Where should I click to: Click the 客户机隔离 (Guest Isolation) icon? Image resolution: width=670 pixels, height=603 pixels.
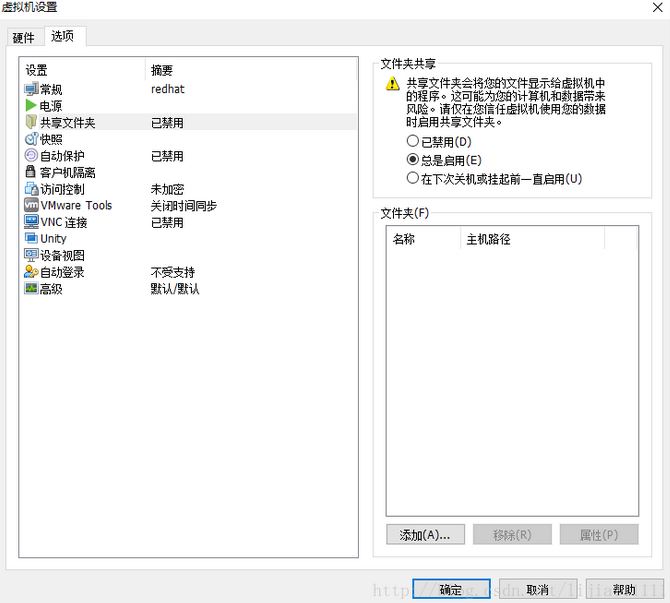pos(31,172)
